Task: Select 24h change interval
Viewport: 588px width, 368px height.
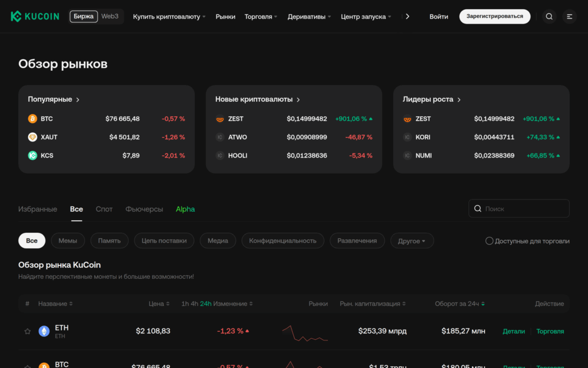Action: (206, 304)
